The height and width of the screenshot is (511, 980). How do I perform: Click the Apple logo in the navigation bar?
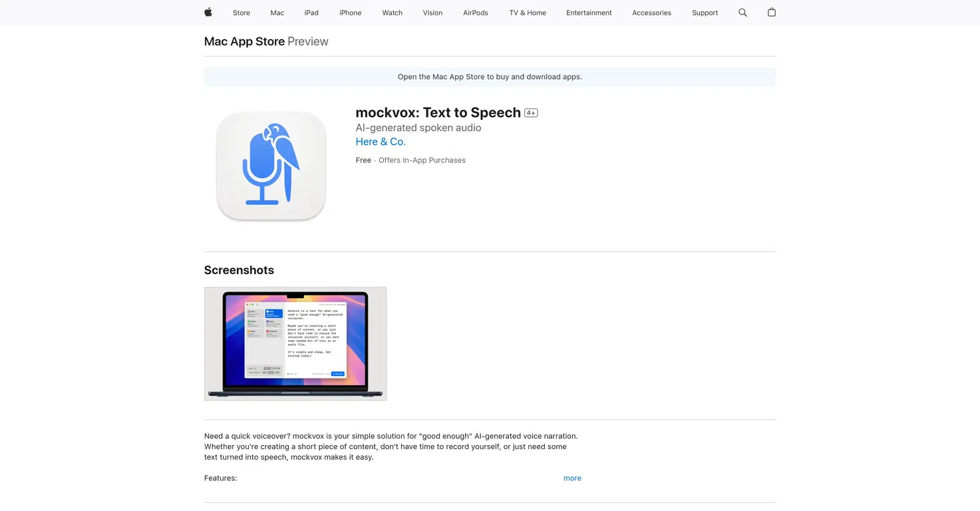tap(208, 13)
